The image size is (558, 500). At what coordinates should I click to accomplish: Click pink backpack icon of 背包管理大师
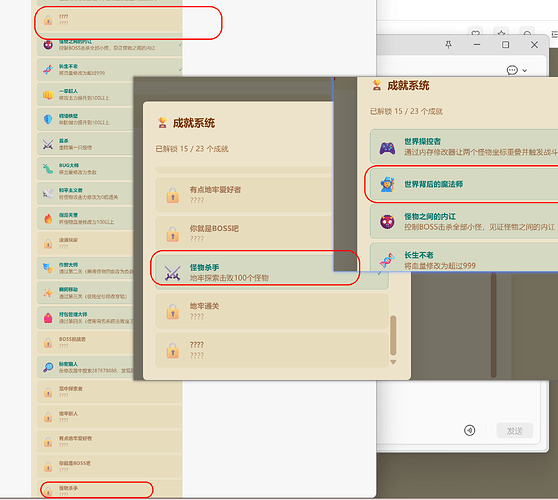pyautogui.click(x=48, y=318)
